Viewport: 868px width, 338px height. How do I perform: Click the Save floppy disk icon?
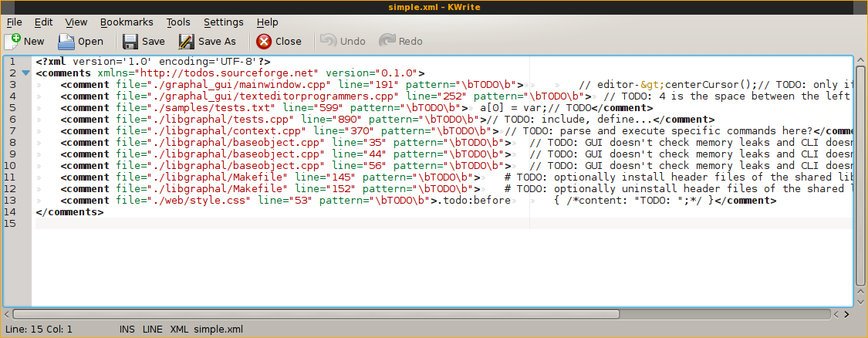pyautogui.click(x=130, y=41)
